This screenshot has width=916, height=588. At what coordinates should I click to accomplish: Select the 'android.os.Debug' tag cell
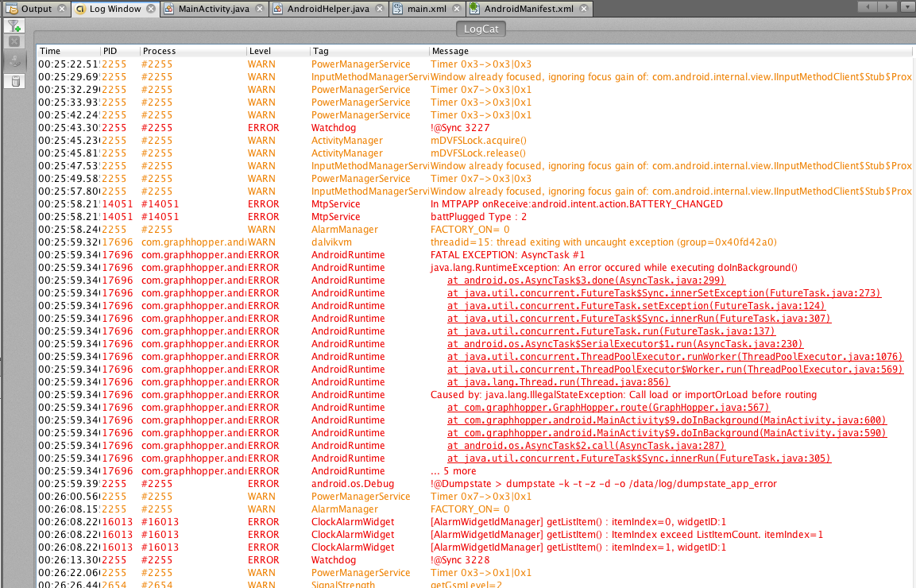point(353,484)
